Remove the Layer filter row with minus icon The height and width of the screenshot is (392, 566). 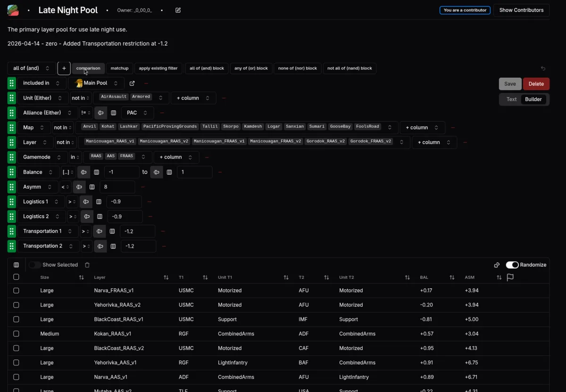(x=465, y=142)
